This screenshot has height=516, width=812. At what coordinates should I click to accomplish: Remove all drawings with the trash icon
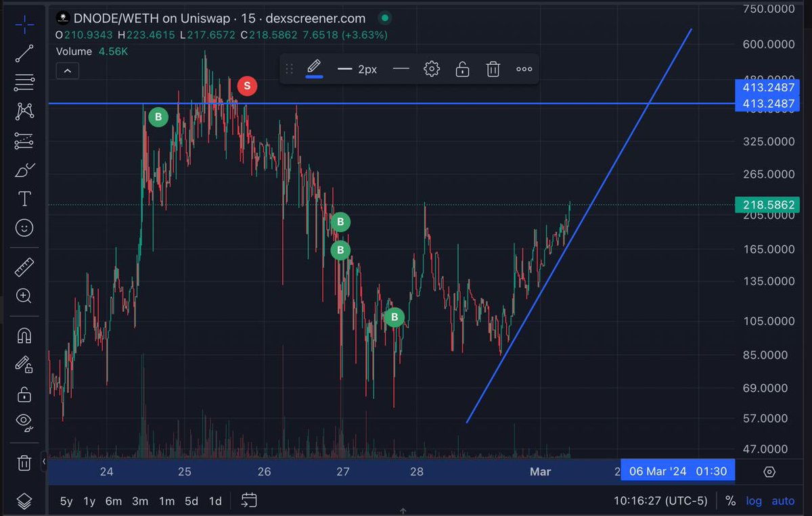(24, 463)
